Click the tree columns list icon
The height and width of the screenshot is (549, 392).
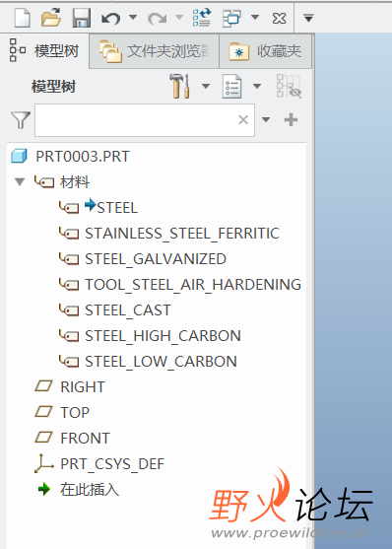click(x=231, y=86)
